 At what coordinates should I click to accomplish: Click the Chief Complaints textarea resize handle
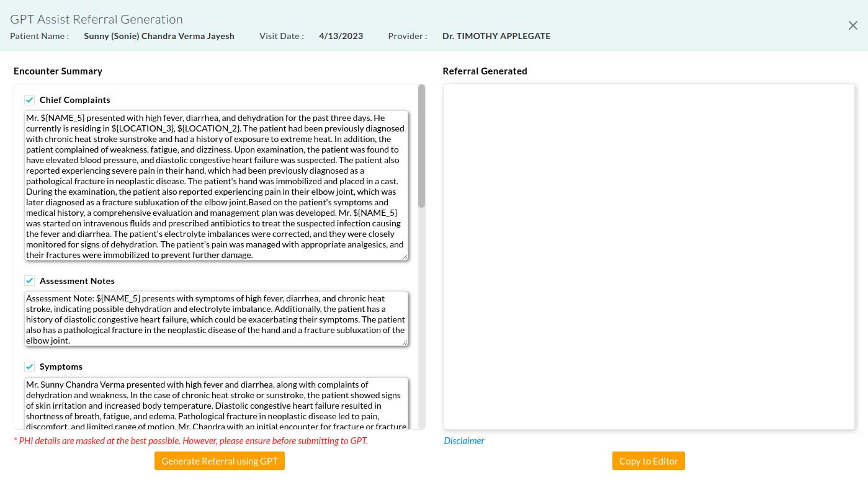405,256
